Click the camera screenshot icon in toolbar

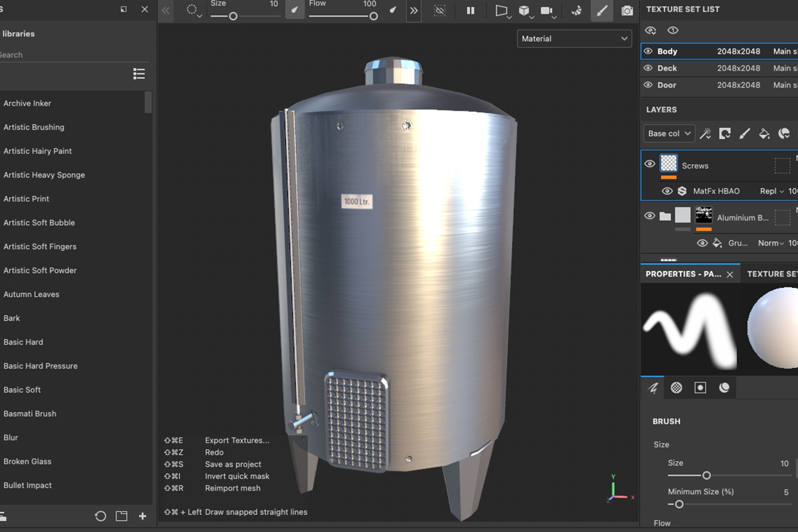[x=627, y=11]
